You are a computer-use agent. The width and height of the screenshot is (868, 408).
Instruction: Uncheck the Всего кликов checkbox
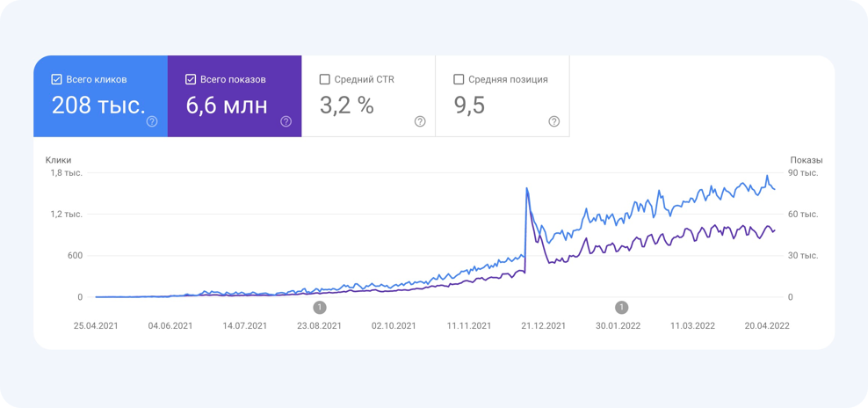(57, 79)
